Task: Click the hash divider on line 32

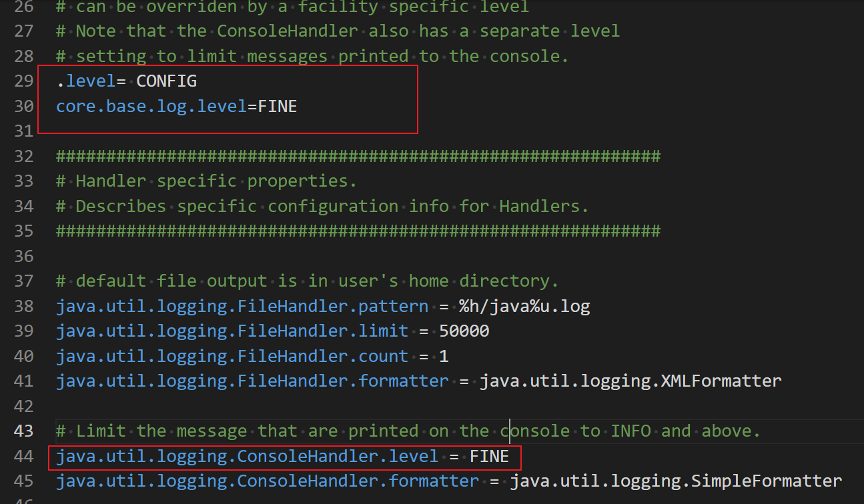Action: pos(358,156)
